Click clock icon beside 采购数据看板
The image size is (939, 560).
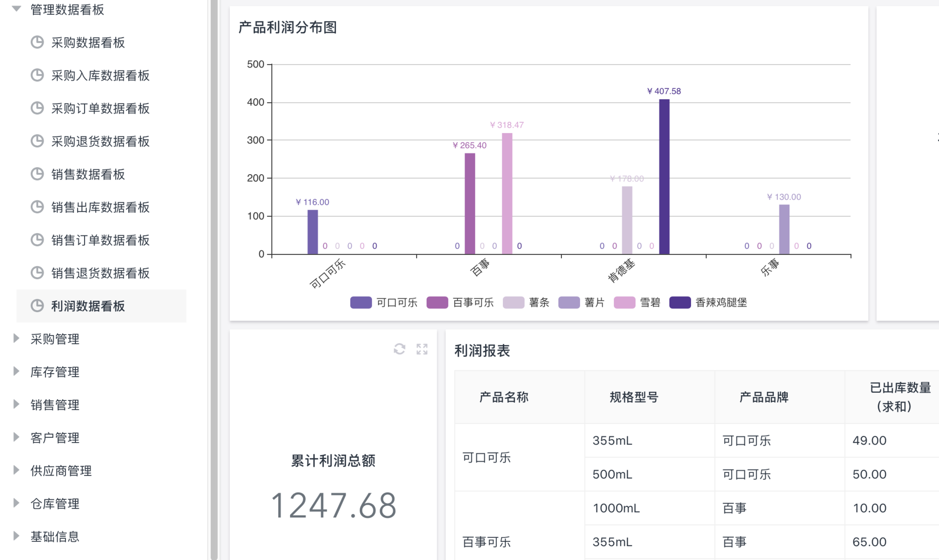37,43
